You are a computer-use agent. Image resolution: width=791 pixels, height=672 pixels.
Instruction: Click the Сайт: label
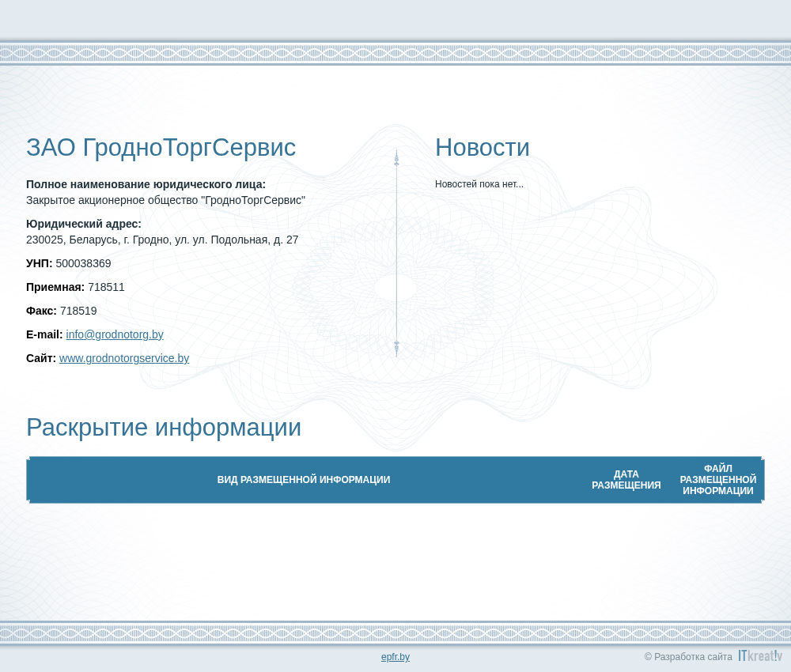click(41, 358)
